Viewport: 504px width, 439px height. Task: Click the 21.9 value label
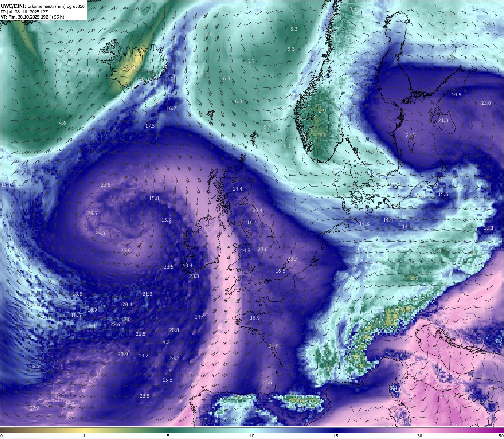pyautogui.click(x=411, y=135)
